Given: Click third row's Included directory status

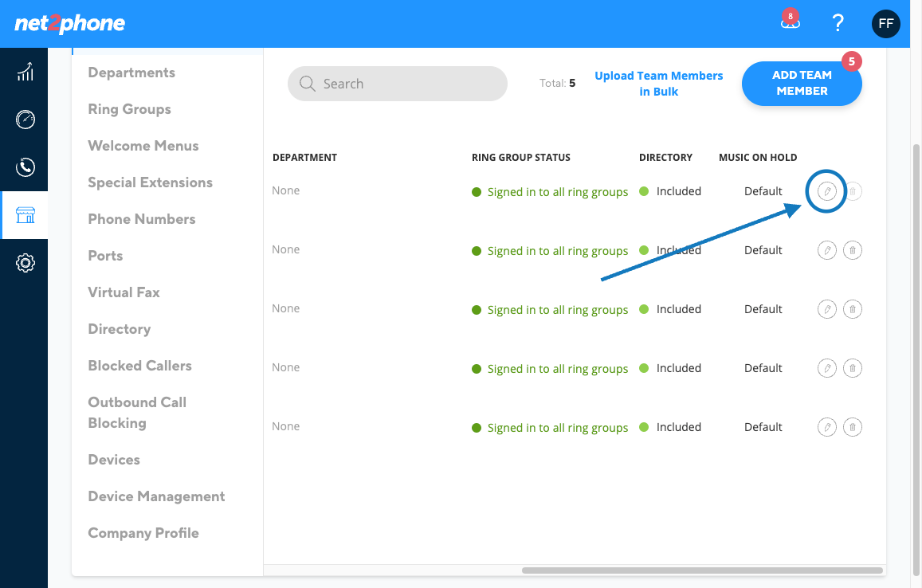Looking at the screenshot, I should [x=679, y=309].
